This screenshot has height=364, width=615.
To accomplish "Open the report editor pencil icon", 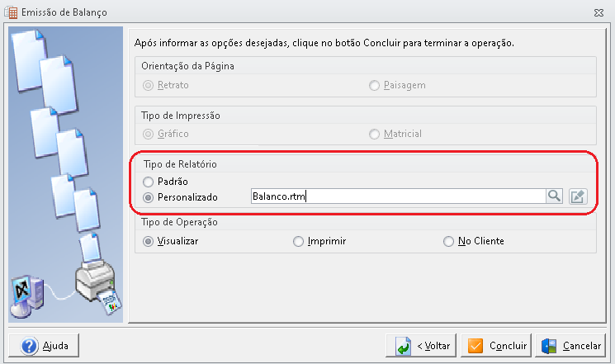I will tap(578, 196).
